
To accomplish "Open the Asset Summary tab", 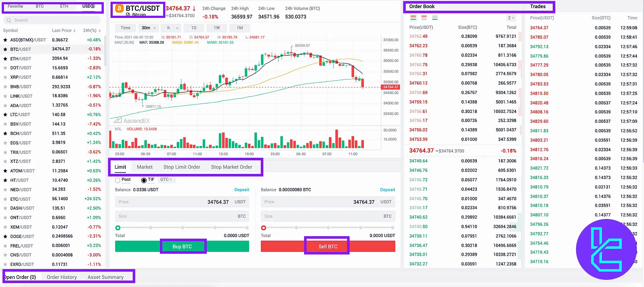I will point(106,277).
